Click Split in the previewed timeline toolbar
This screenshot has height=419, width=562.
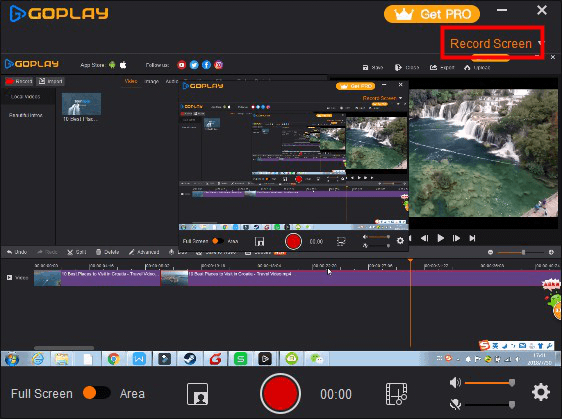(77, 252)
